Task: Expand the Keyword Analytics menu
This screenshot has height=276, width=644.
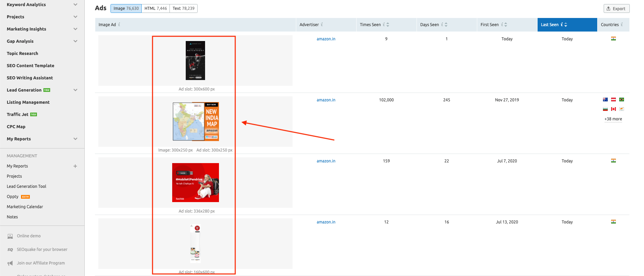Action: pos(75,4)
